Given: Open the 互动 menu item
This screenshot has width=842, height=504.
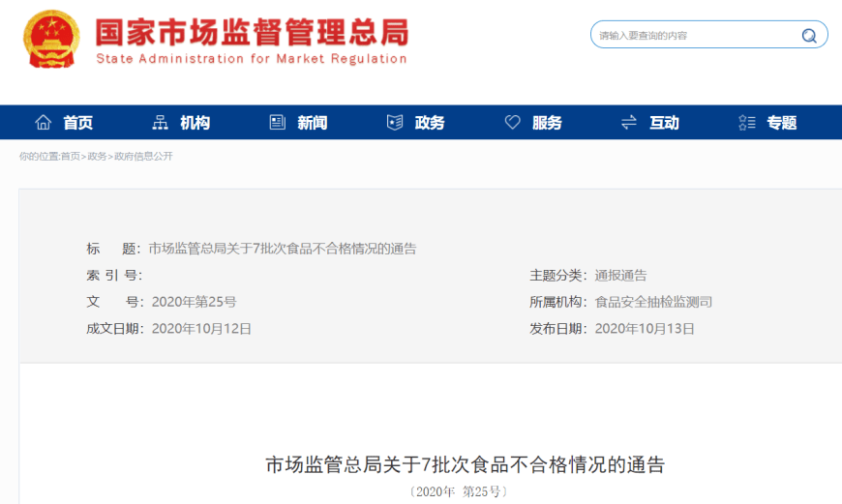Looking at the screenshot, I should 664,123.
